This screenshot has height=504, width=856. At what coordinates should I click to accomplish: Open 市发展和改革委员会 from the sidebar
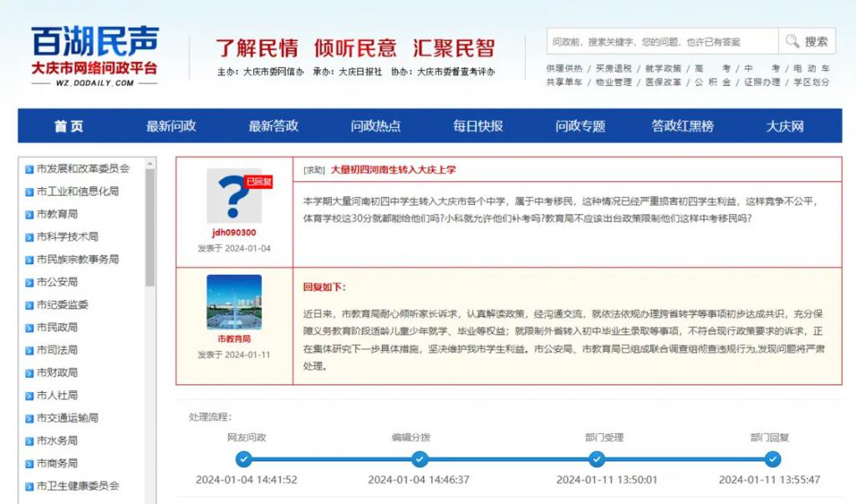point(83,169)
